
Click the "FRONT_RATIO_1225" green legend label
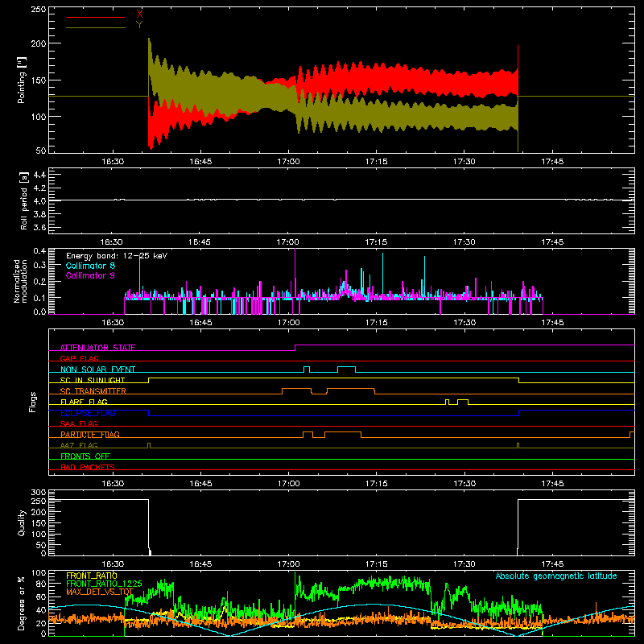tap(104, 584)
